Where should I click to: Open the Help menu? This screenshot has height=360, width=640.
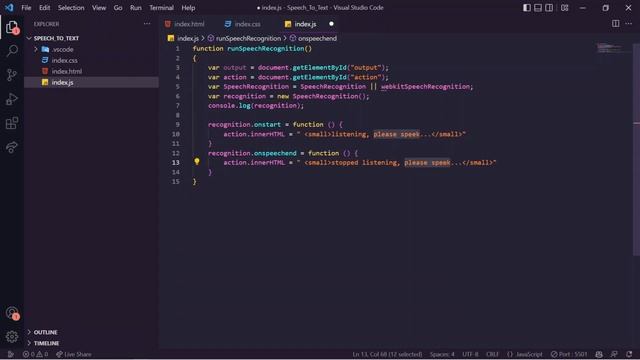188,8
